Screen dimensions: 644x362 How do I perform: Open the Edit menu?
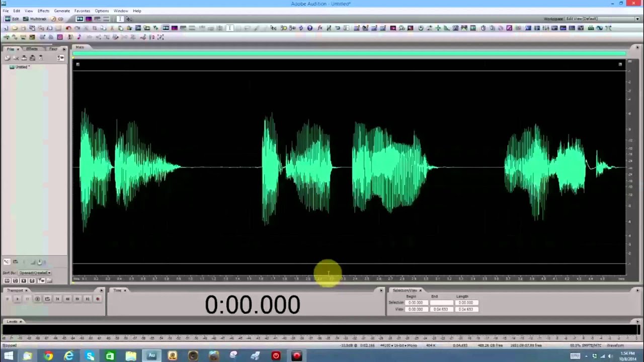point(17,11)
